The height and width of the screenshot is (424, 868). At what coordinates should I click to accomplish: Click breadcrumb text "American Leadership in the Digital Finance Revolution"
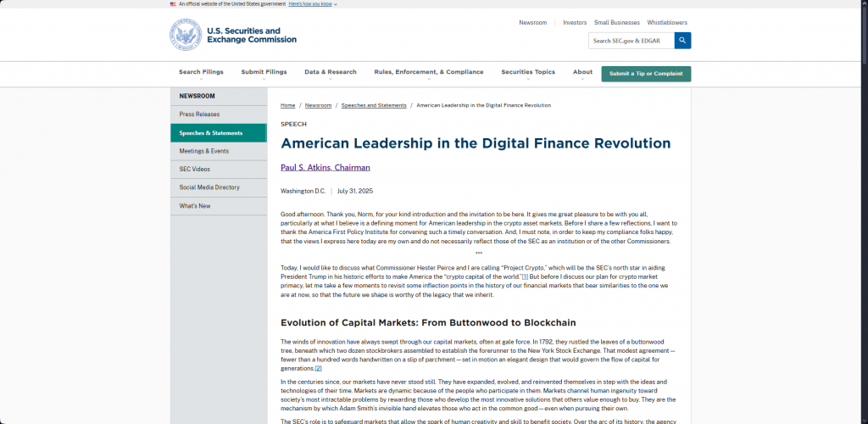[x=483, y=105]
